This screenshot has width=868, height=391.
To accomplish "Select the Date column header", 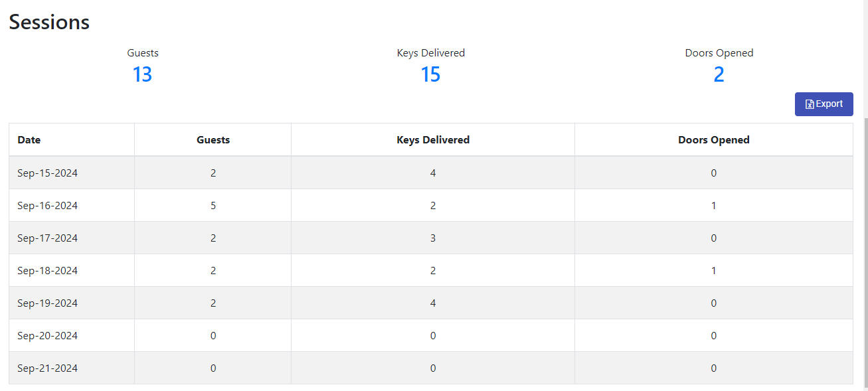I will click(29, 140).
